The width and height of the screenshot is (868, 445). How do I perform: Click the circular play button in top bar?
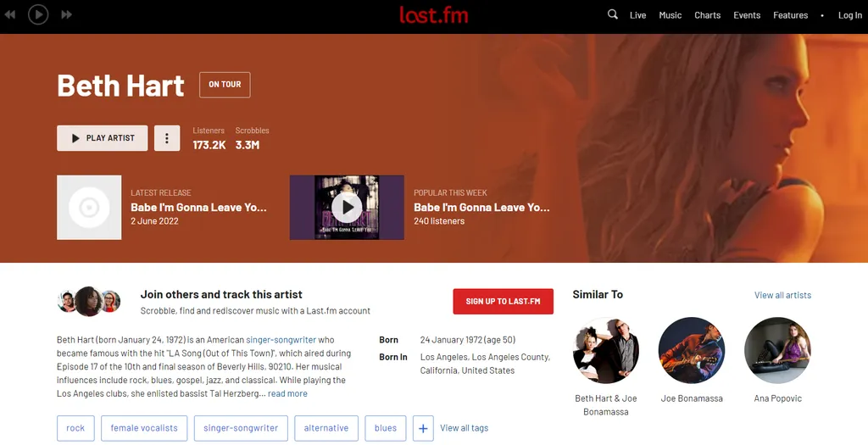click(x=38, y=14)
